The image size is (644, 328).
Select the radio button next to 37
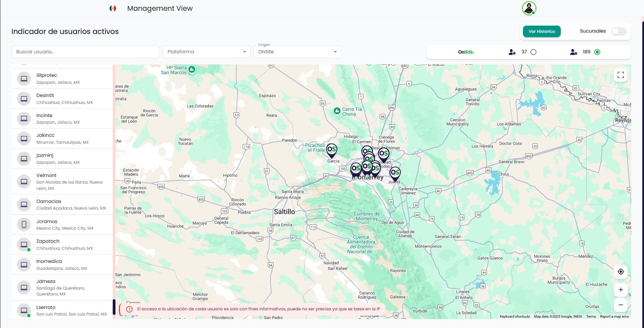[533, 52]
